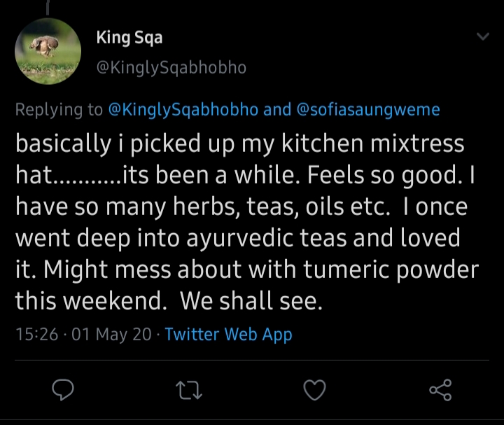Open the Twitter Web App source link
The height and width of the screenshot is (425, 504).
(228, 335)
